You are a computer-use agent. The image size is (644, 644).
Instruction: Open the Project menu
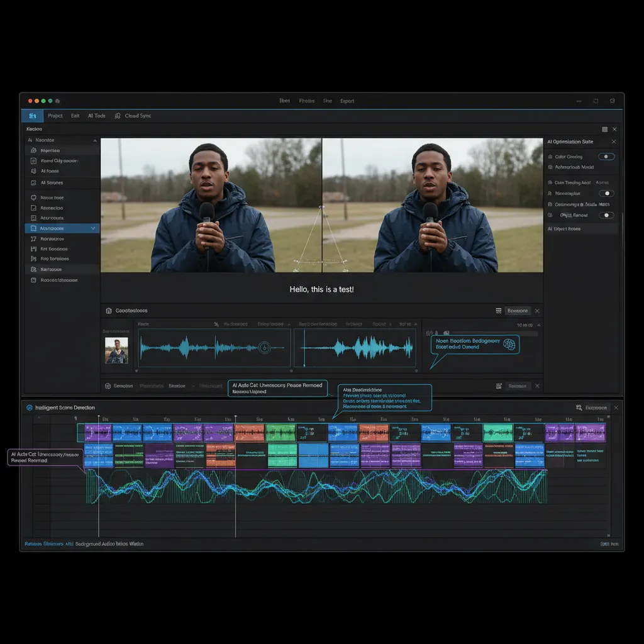coord(55,116)
